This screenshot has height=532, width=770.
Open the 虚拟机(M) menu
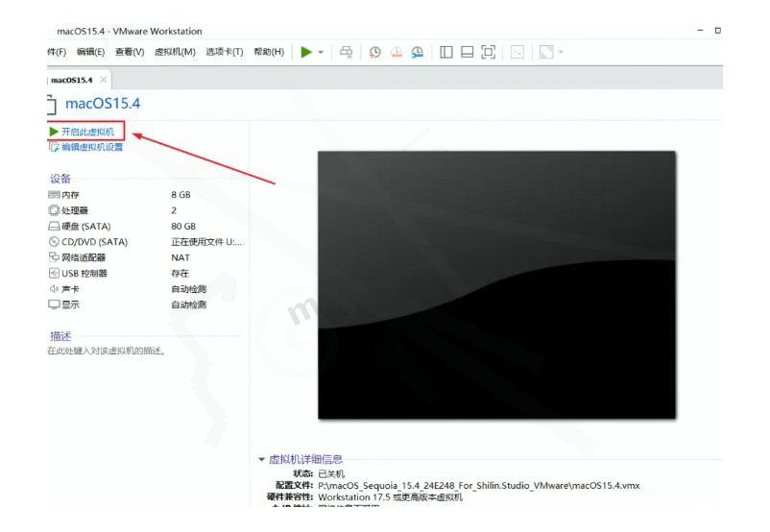pos(175,52)
